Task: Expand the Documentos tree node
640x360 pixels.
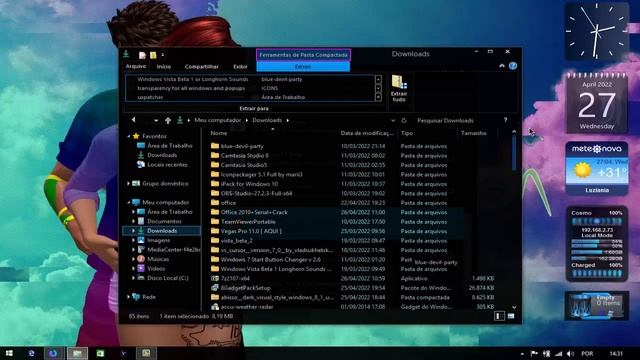Action: (x=133, y=221)
